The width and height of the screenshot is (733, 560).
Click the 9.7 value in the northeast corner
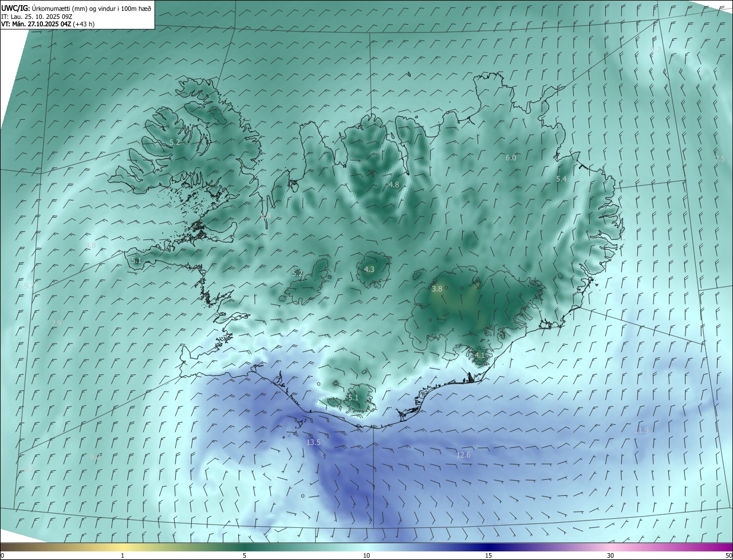coord(656,50)
